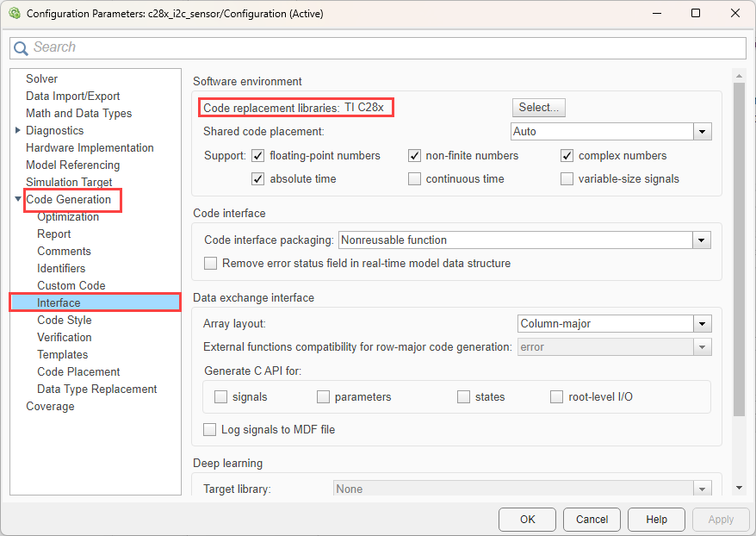Open the Solver pane
The width and height of the screenshot is (756, 536).
[41, 78]
